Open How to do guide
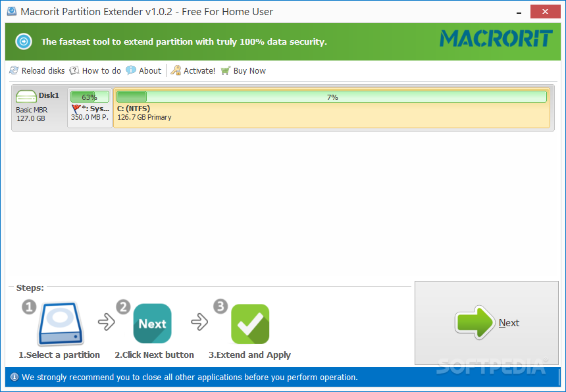566x392 pixels. click(x=101, y=70)
